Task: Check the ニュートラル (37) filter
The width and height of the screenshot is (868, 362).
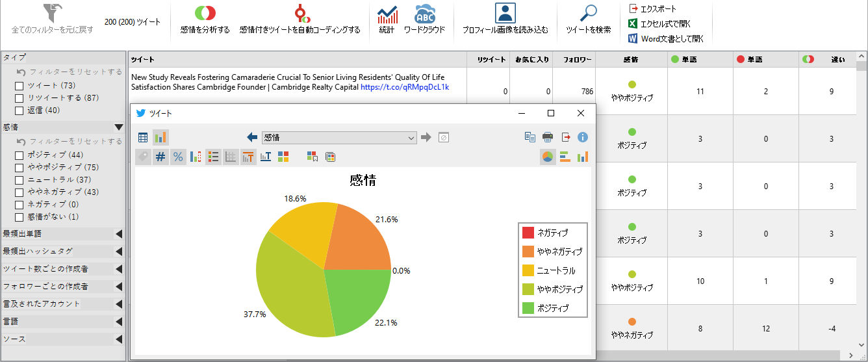Action: tap(19, 180)
